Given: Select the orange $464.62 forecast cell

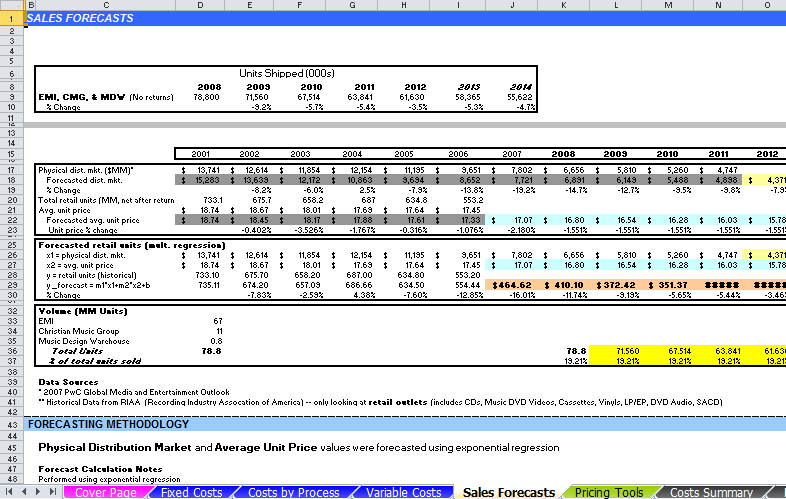Looking at the screenshot, I should [x=512, y=285].
